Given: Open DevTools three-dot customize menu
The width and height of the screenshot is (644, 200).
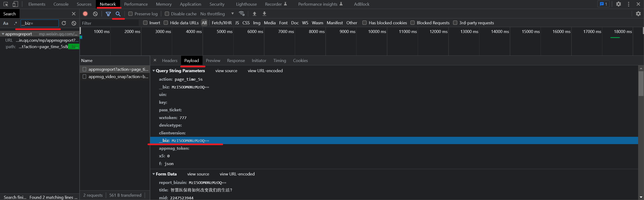Looking at the screenshot, I should point(628,4).
